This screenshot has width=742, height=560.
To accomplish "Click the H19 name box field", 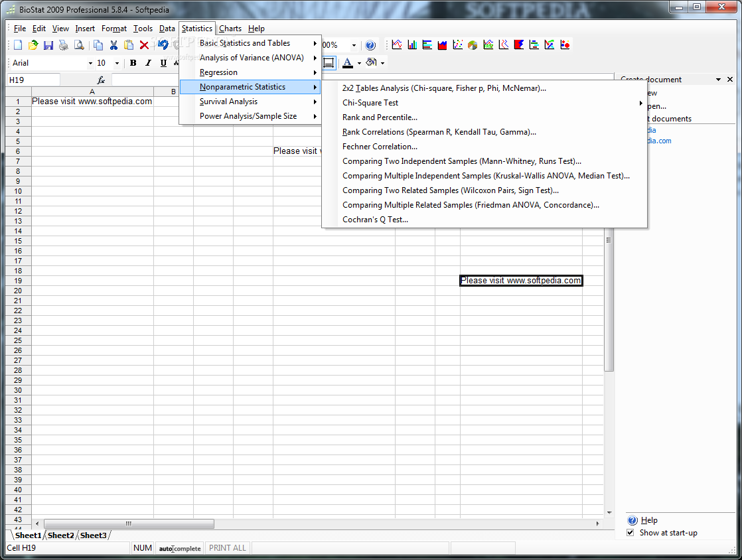I will [33, 80].
